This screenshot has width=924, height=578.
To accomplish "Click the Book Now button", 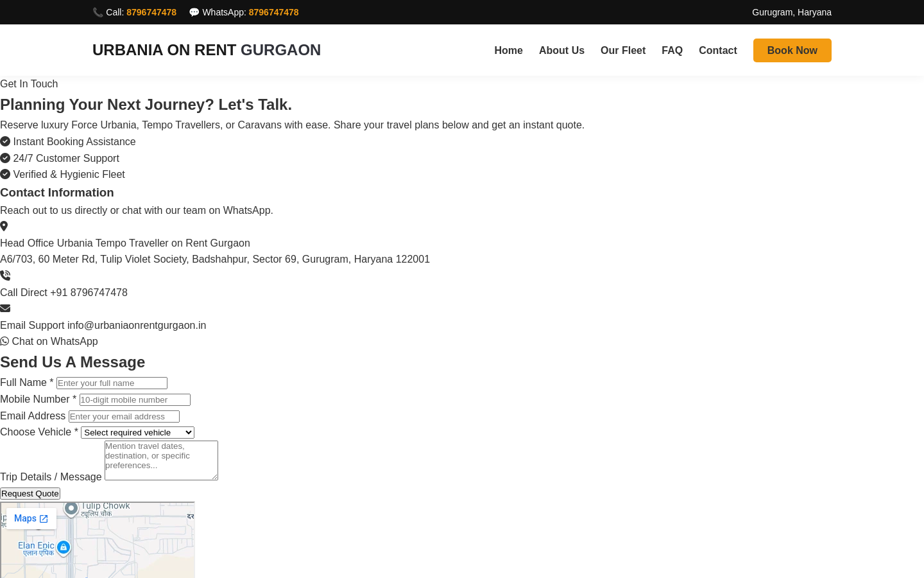I will coord(792,50).
